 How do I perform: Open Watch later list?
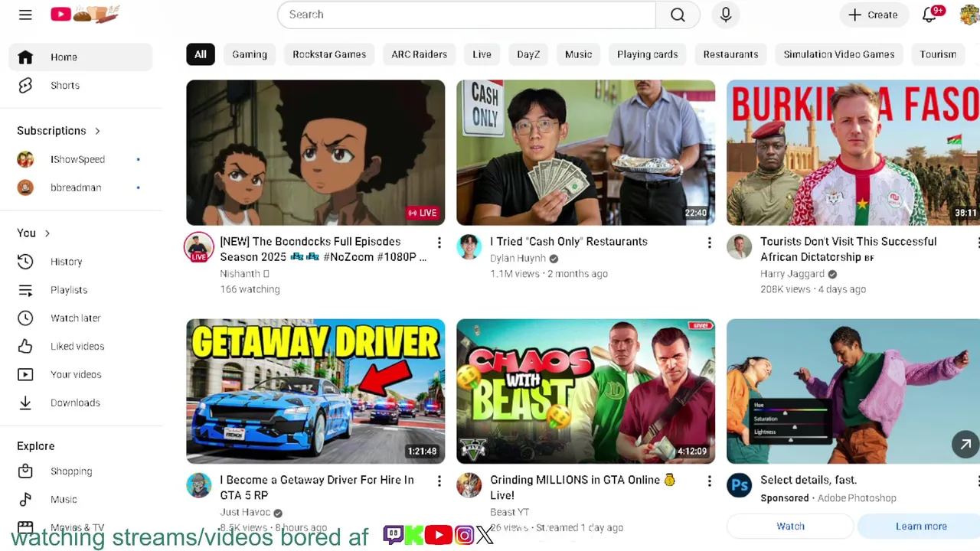point(80,318)
